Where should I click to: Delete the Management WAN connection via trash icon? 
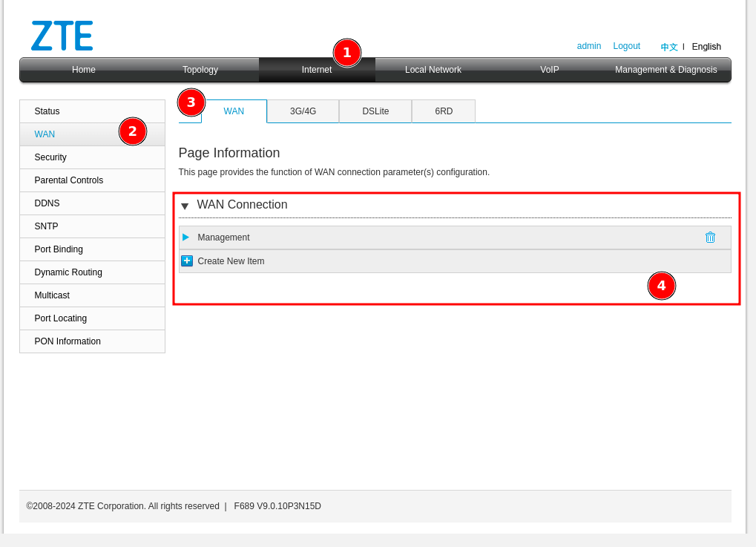710,238
